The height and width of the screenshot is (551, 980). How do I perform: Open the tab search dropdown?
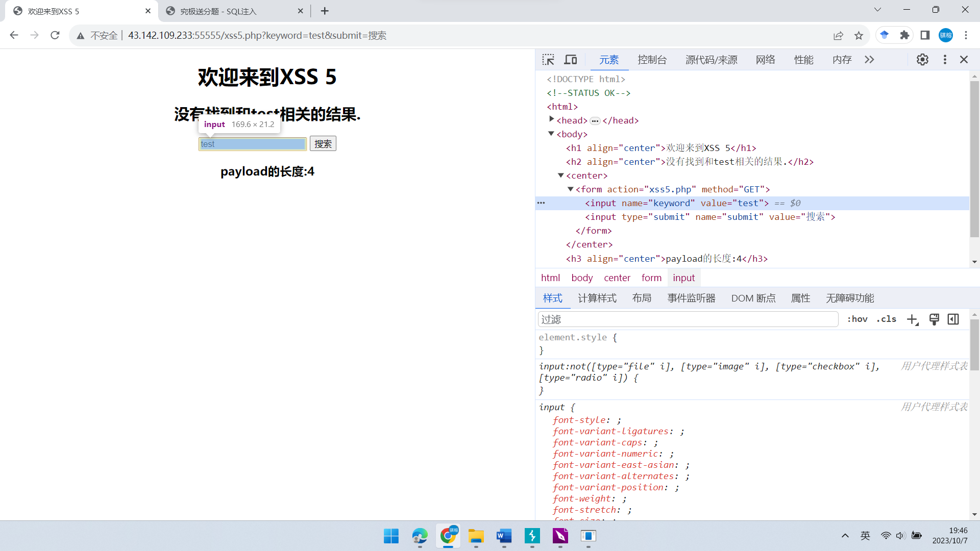878,10
